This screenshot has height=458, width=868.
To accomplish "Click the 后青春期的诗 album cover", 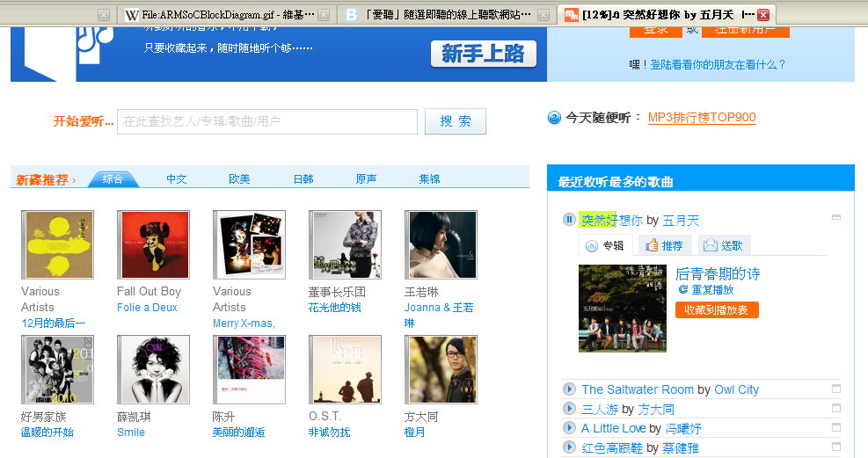I will [x=623, y=308].
